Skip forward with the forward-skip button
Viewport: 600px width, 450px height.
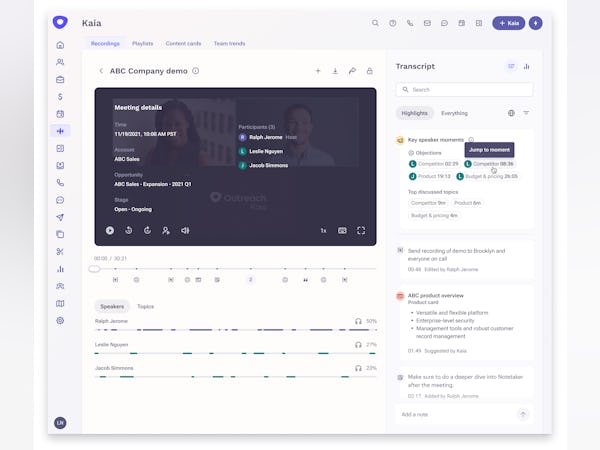[147, 230]
